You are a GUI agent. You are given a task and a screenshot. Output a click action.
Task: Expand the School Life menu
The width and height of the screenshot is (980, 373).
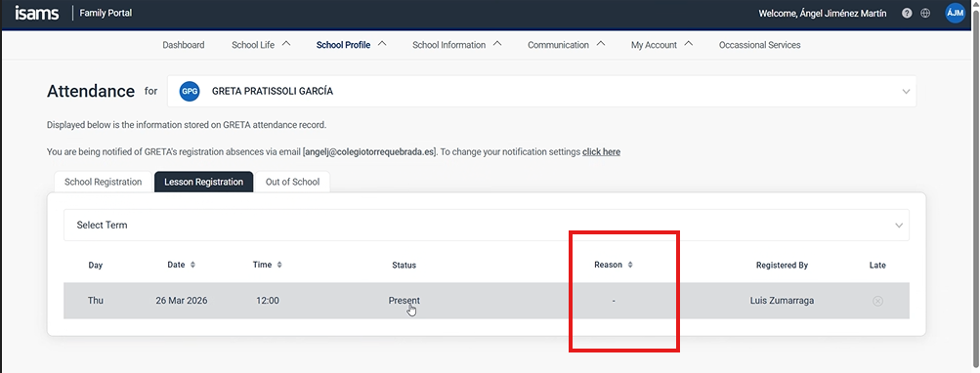(261, 45)
